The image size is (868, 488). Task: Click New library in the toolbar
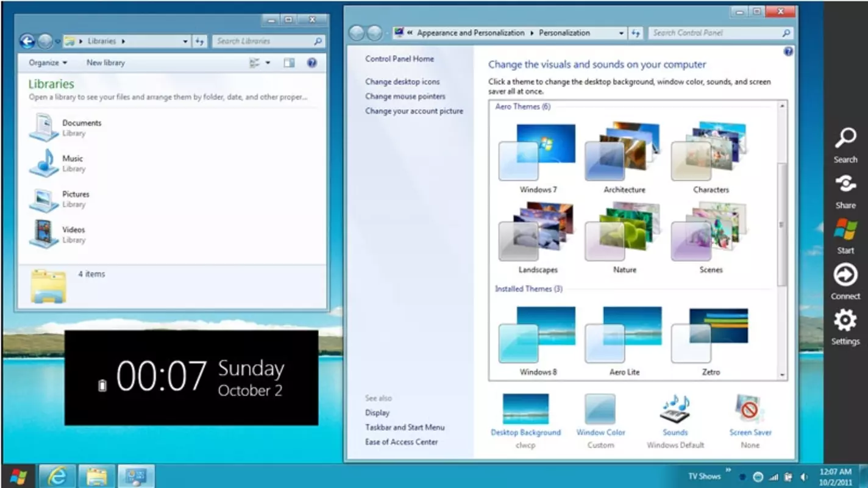(x=105, y=62)
